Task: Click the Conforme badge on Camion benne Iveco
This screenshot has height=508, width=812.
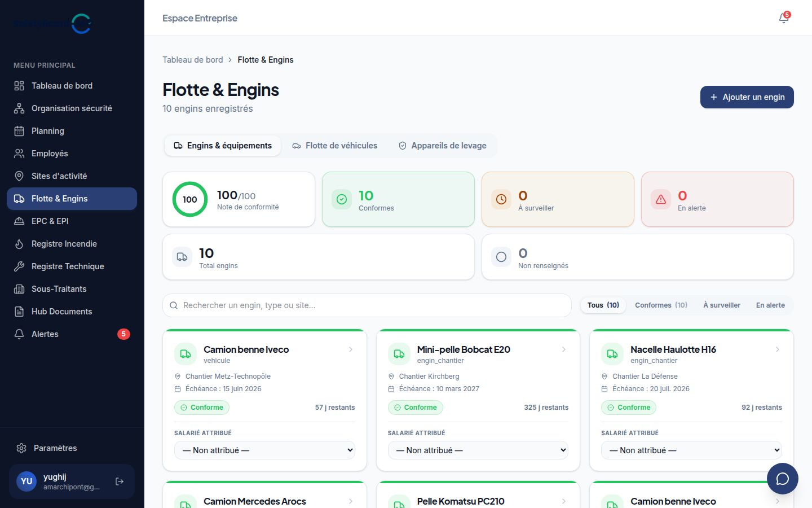Action: tap(202, 408)
